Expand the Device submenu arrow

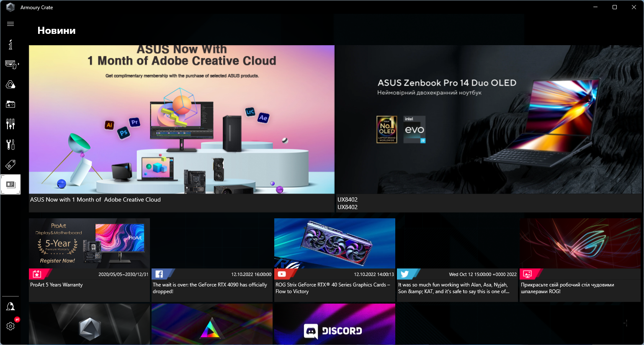tap(18, 64)
